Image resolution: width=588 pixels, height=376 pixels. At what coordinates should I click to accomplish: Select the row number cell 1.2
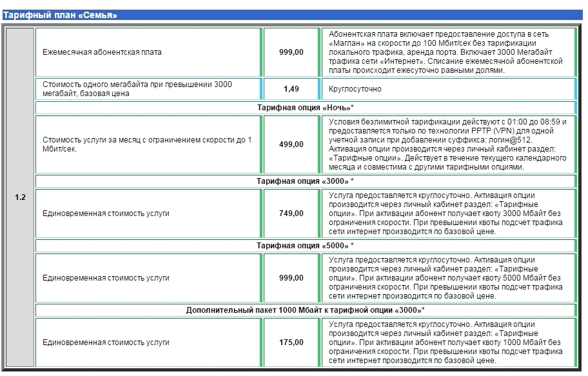click(x=19, y=197)
